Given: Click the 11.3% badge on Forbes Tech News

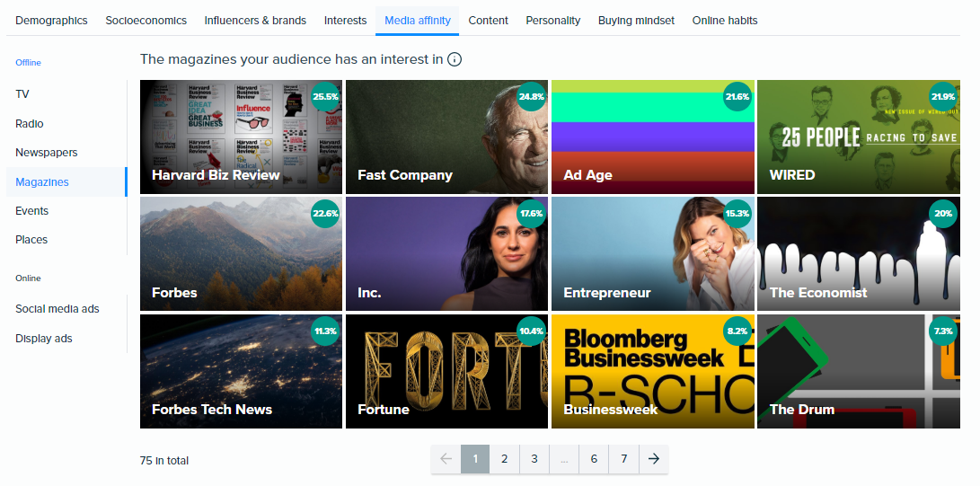Looking at the screenshot, I should (325, 331).
